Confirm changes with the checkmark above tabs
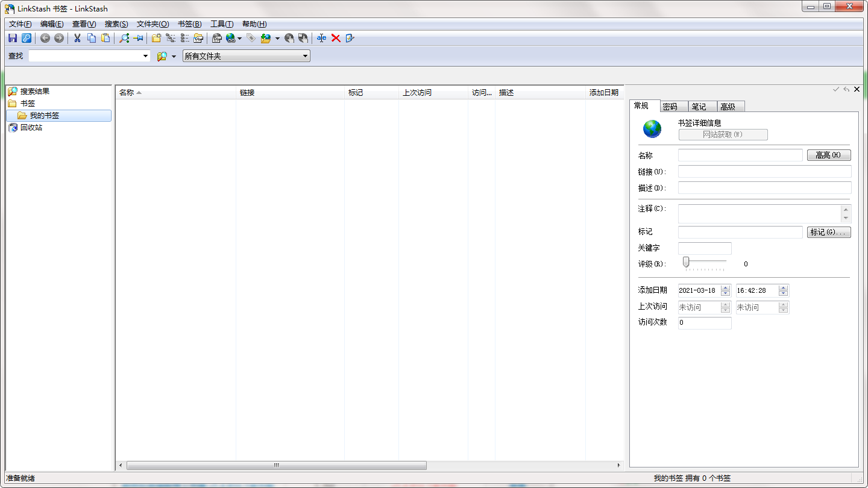 pyautogui.click(x=835, y=89)
